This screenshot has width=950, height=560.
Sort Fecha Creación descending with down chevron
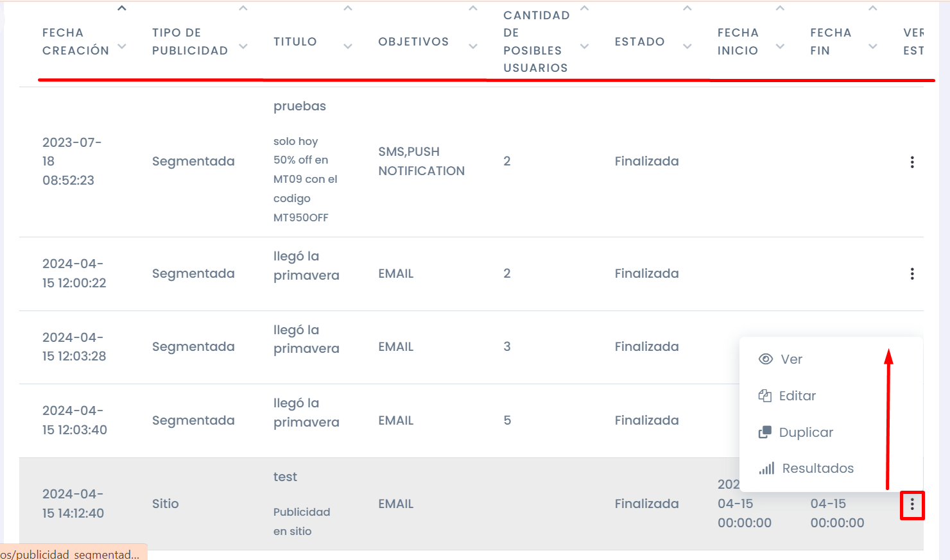(122, 46)
